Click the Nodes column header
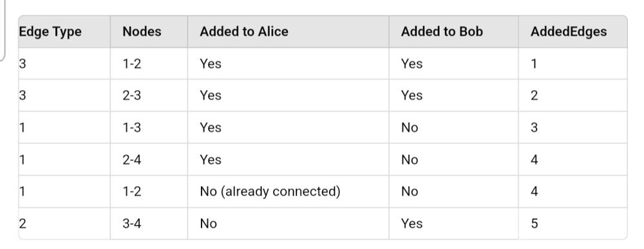This screenshot has height=249, width=644. pyautogui.click(x=149, y=32)
